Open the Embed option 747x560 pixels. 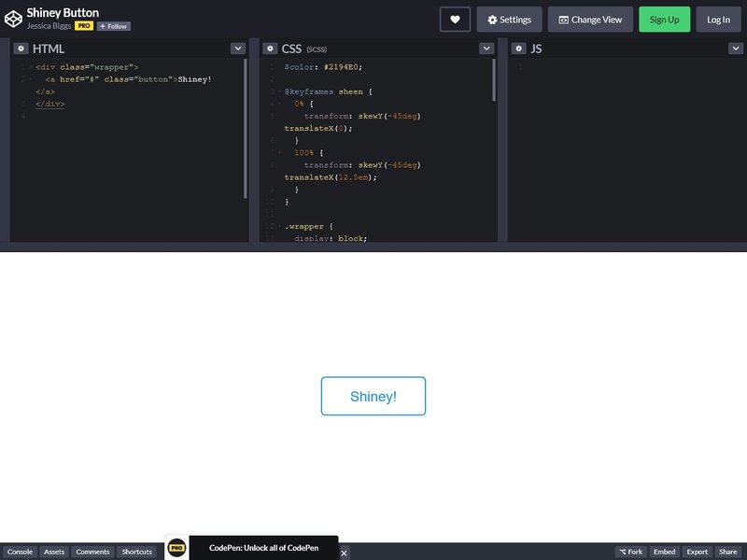point(664,552)
